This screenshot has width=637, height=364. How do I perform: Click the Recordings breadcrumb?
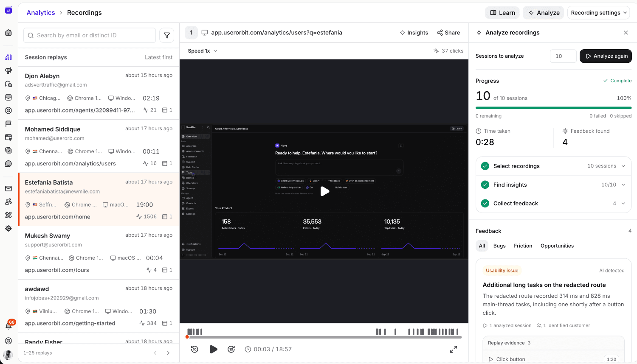coord(85,13)
